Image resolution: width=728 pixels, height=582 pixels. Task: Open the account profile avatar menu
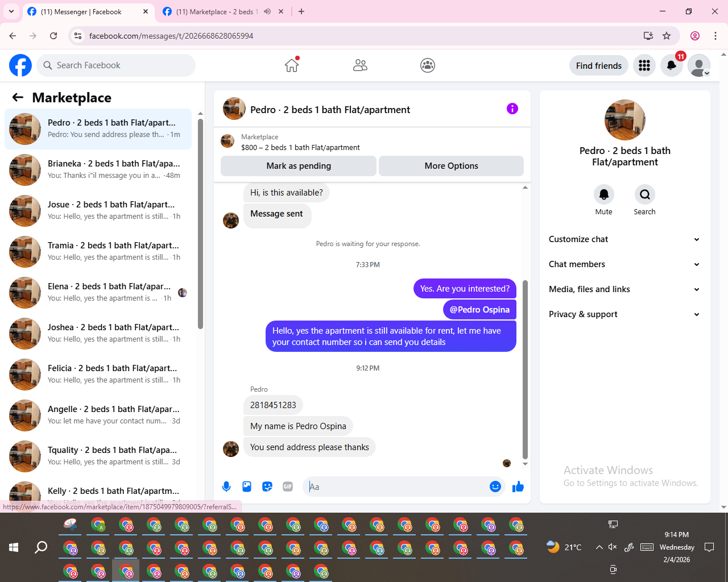[699, 65]
